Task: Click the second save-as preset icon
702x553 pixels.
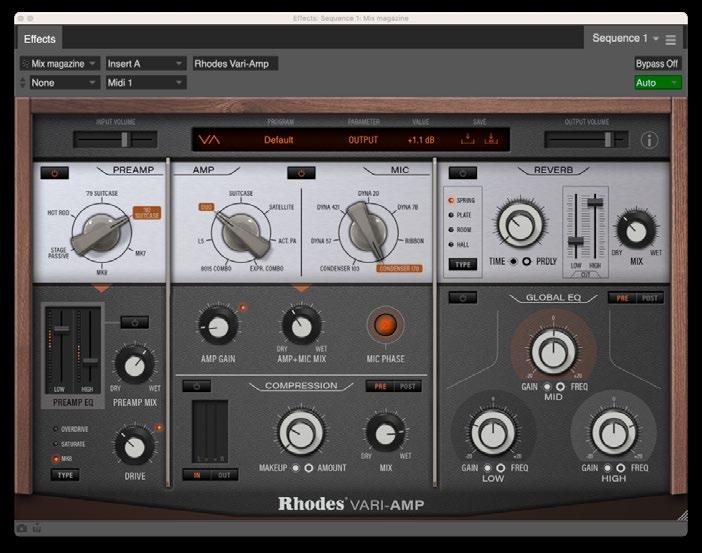Action: [491, 139]
